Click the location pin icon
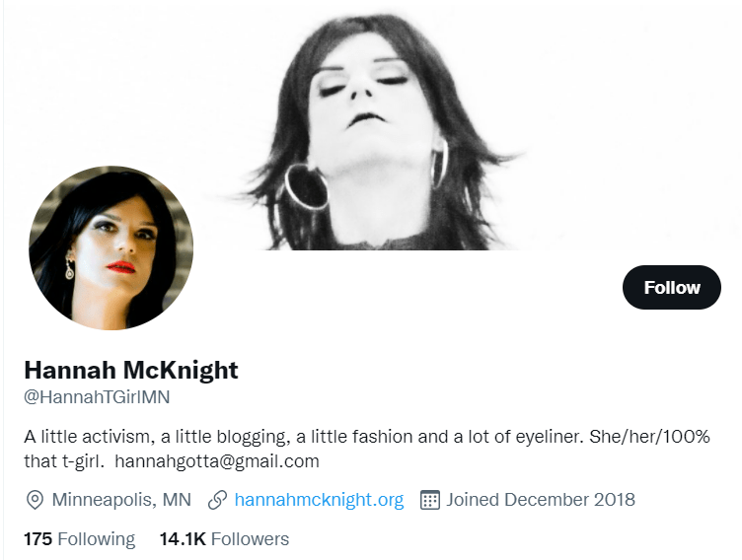Screen dimensions: 742x560 [x=35, y=500]
